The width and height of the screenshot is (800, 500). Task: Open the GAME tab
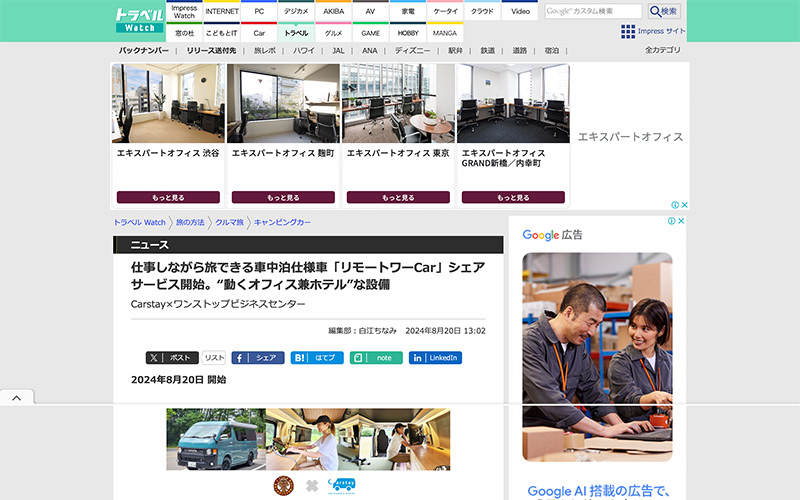point(370,33)
